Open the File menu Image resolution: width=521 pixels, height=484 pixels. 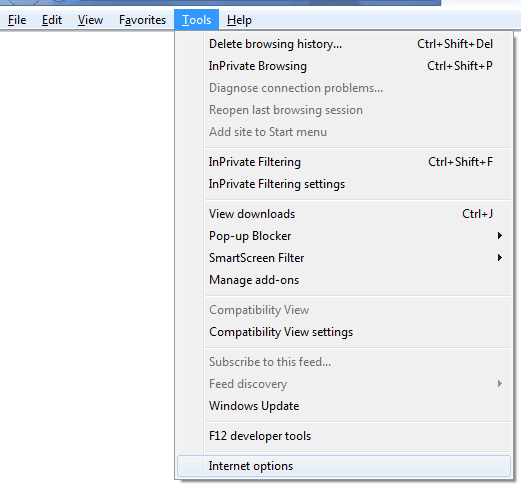(17, 20)
